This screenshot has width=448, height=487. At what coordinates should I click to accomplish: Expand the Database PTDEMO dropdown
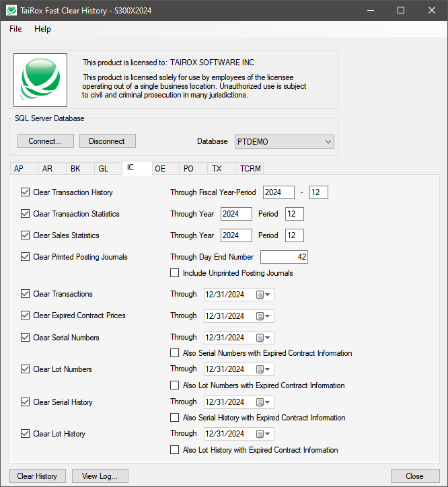click(x=328, y=142)
